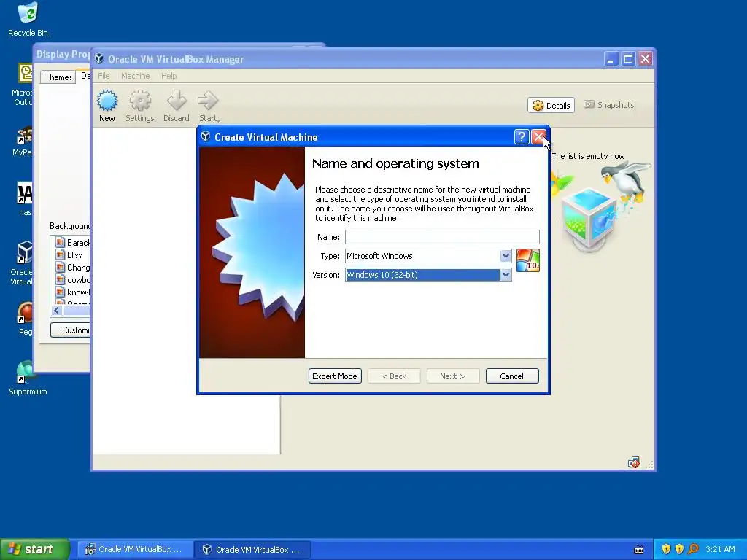
Task: Open the File menu in VirtualBox Manager
Action: point(104,76)
